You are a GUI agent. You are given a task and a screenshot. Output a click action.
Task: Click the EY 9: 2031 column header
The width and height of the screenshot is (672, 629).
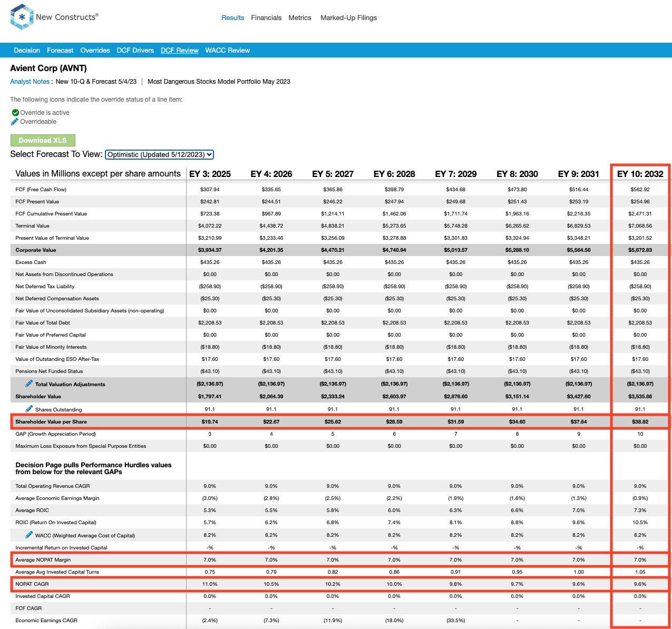pyautogui.click(x=579, y=174)
